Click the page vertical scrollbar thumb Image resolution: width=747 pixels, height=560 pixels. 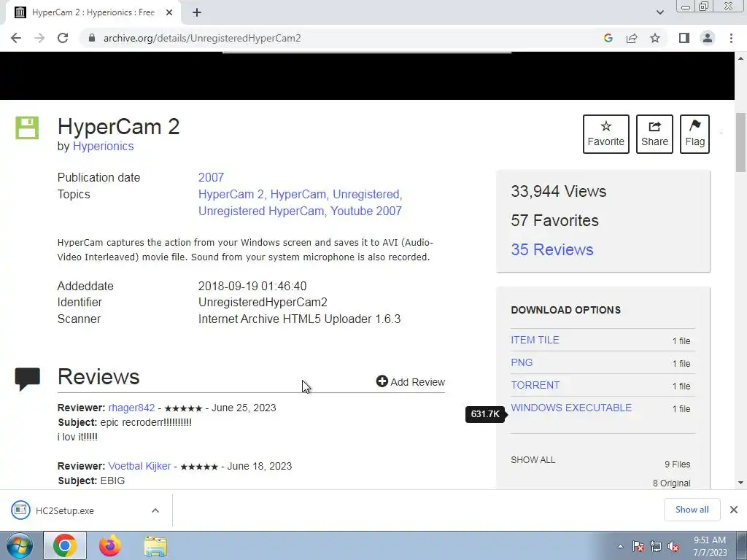point(741,142)
